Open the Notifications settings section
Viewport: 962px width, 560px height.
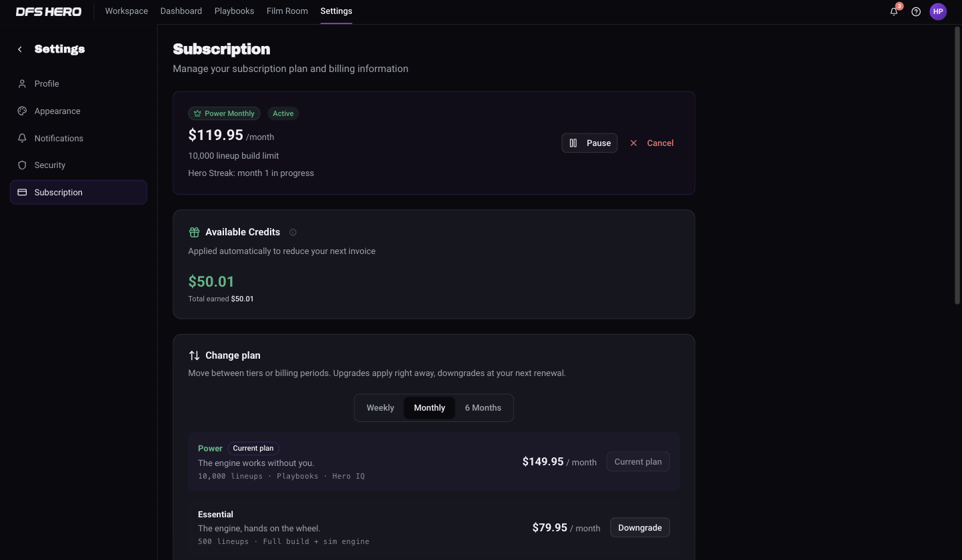79,138
